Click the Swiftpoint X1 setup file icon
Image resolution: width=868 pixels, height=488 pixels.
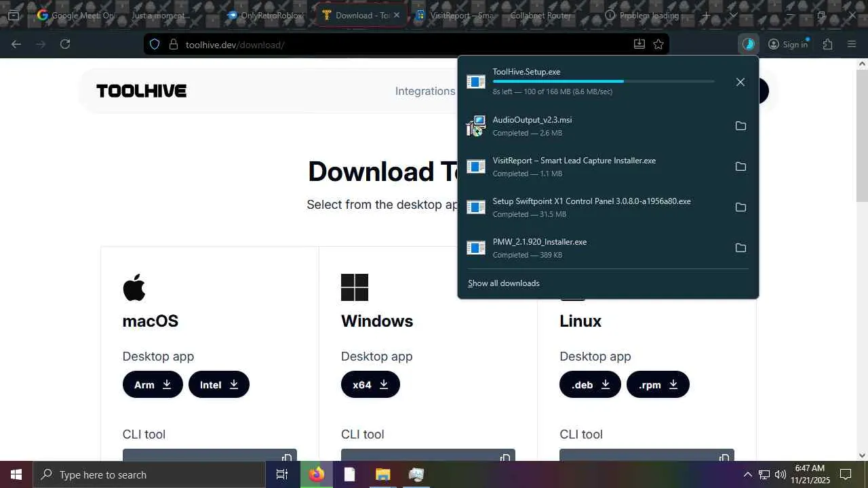pos(476,207)
